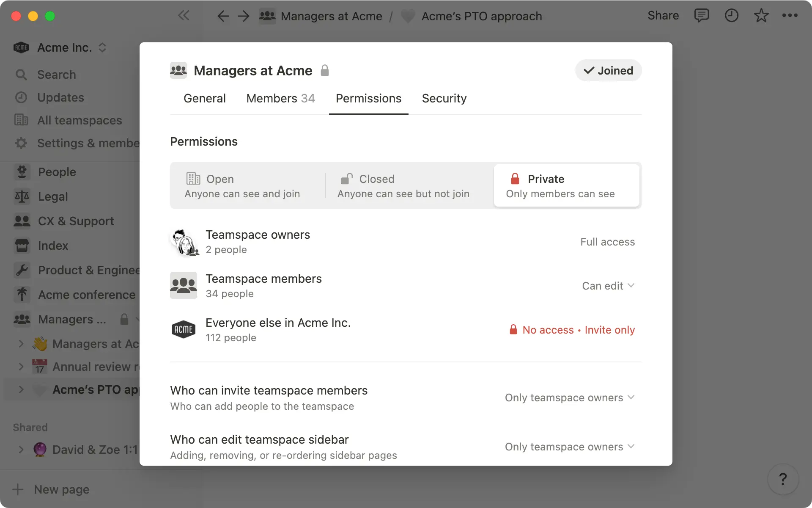812x508 pixels.
Task: Select the Closed permission option
Action: tap(403, 185)
